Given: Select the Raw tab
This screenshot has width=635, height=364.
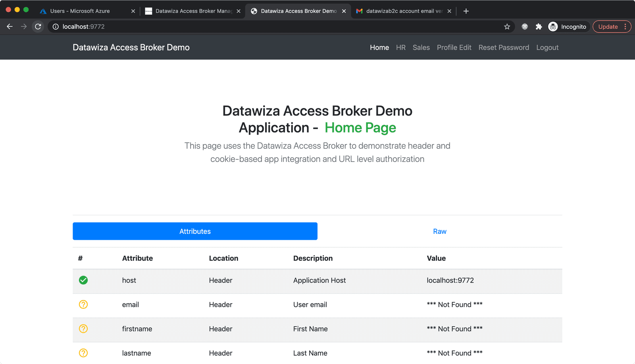Looking at the screenshot, I should (x=440, y=231).
